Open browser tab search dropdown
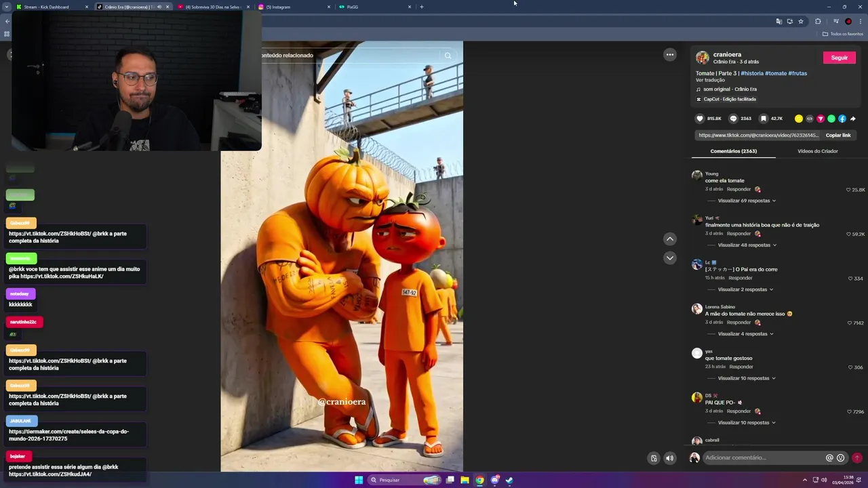The height and width of the screenshot is (488, 868). click(6, 7)
